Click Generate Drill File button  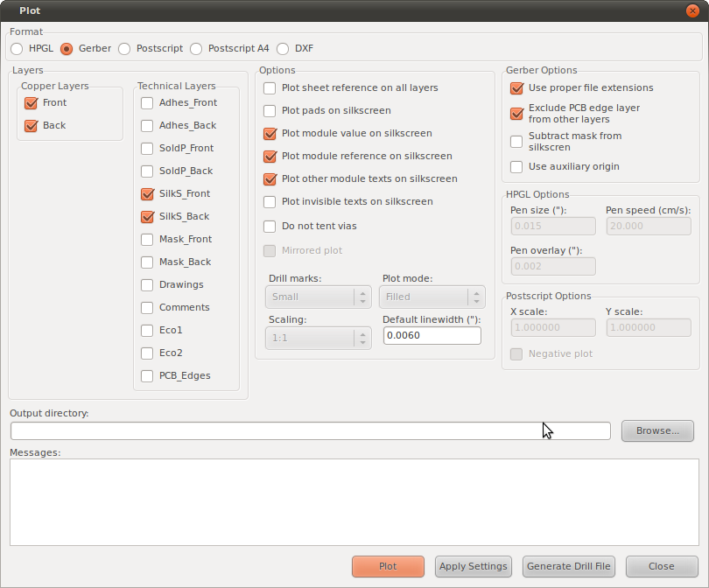(569, 566)
